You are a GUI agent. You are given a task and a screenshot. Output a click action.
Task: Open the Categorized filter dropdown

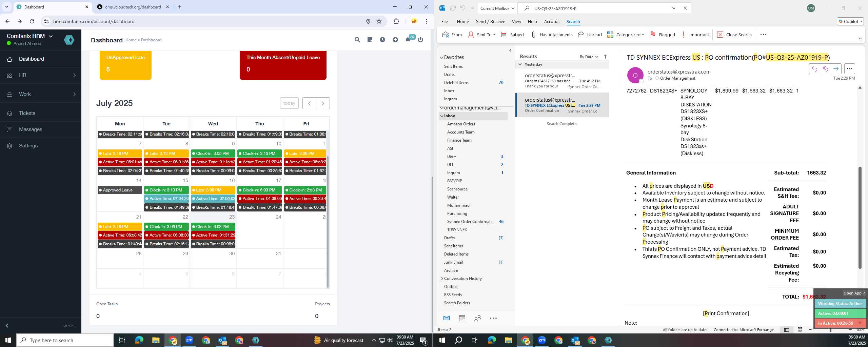(626, 35)
